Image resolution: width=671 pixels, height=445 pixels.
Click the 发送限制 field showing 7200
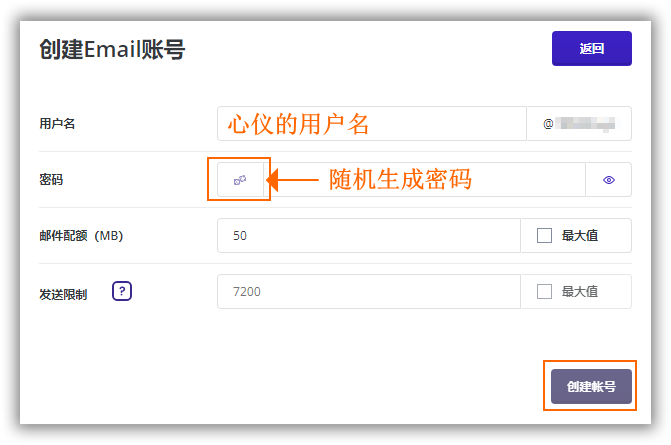[368, 292]
